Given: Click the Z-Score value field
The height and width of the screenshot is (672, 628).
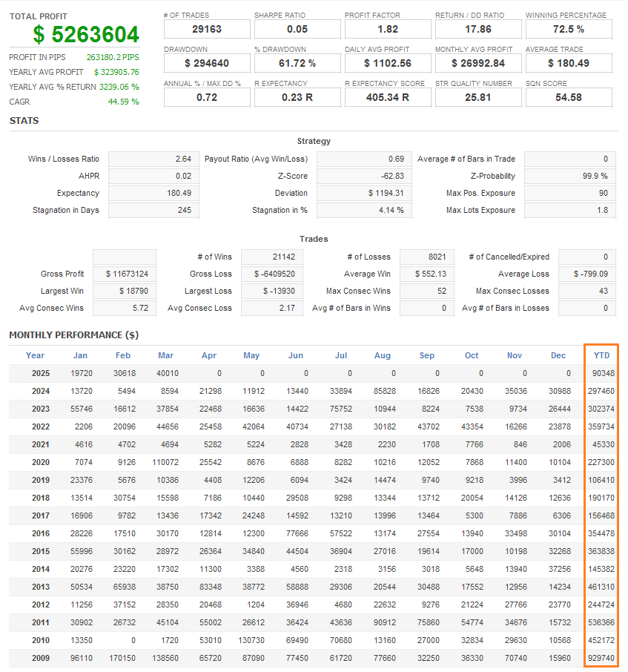Looking at the screenshot, I should [x=364, y=176].
